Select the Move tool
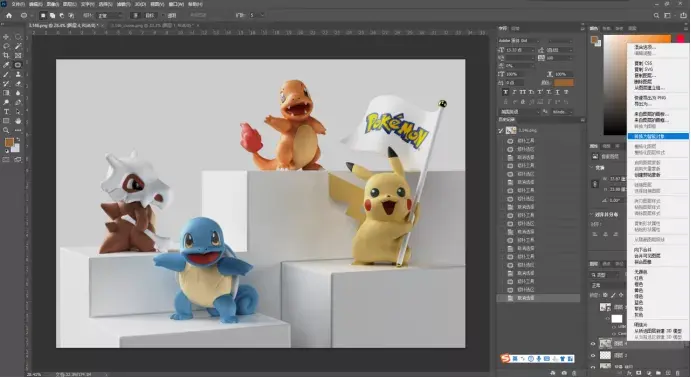The width and height of the screenshot is (691, 378). coord(6,37)
